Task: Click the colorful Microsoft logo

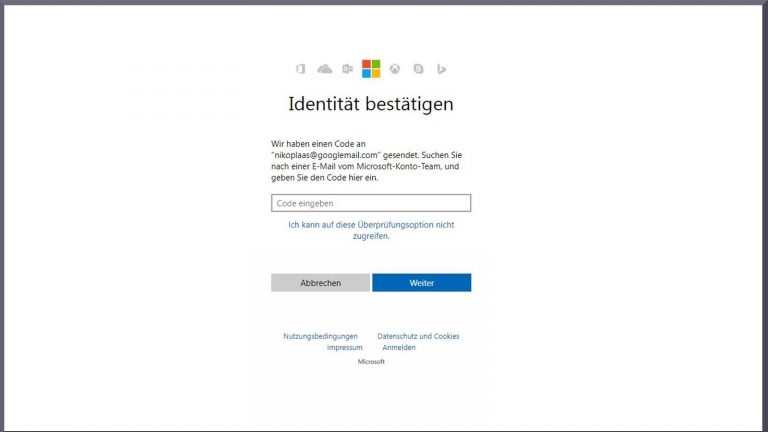Action: (x=371, y=68)
